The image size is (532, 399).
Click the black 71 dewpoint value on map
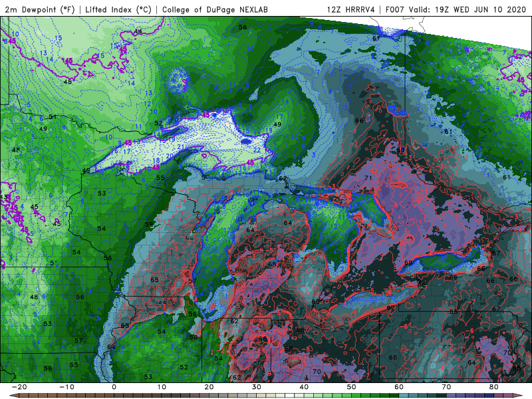368,178
